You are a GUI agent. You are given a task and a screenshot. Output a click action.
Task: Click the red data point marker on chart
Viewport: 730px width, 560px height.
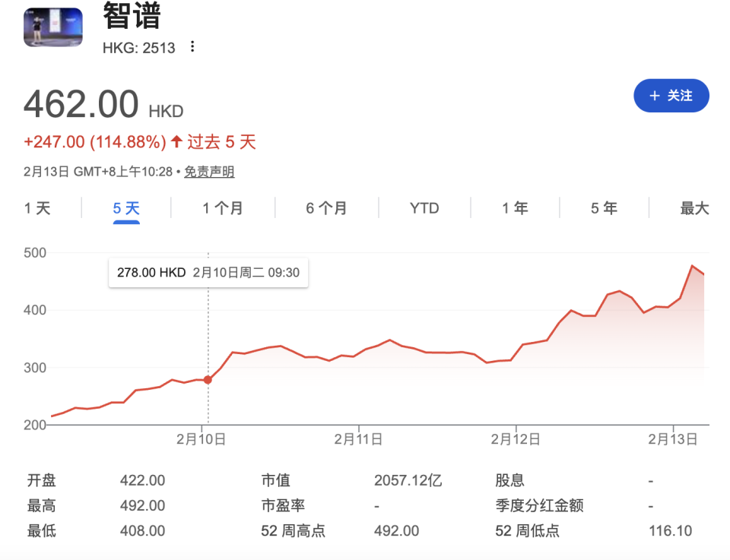(x=208, y=380)
